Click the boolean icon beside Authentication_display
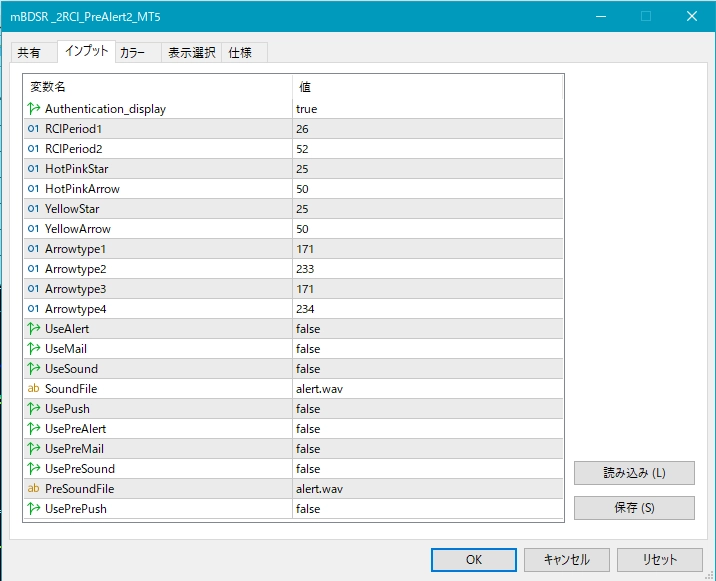The image size is (716, 581). click(34, 109)
